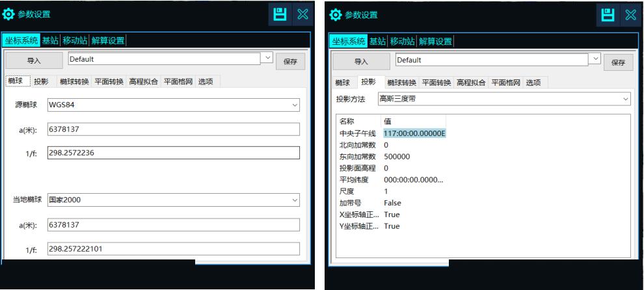Open 移动站 tab in left window
Image resolution: width=644 pixels, height=290 pixels.
[75, 40]
